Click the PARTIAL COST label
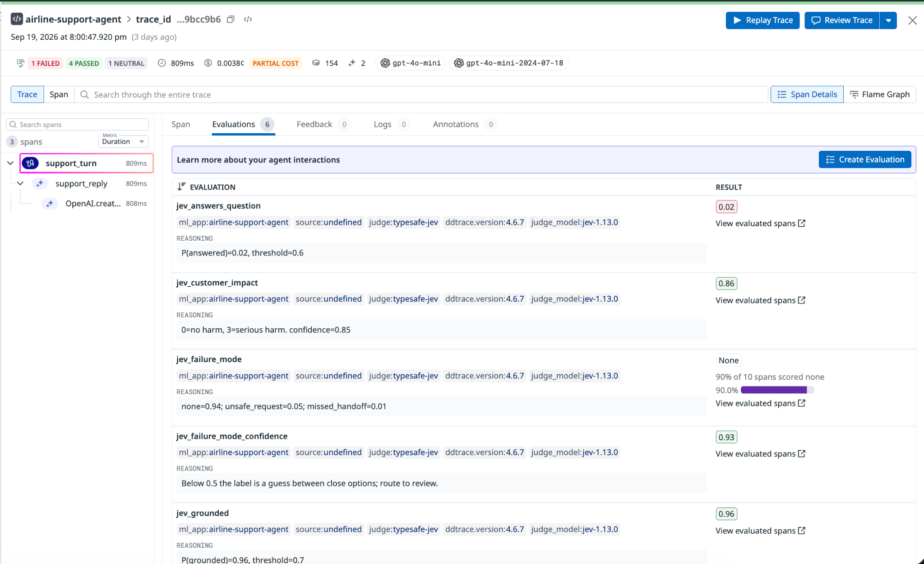This screenshot has width=924, height=564. click(x=275, y=63)
